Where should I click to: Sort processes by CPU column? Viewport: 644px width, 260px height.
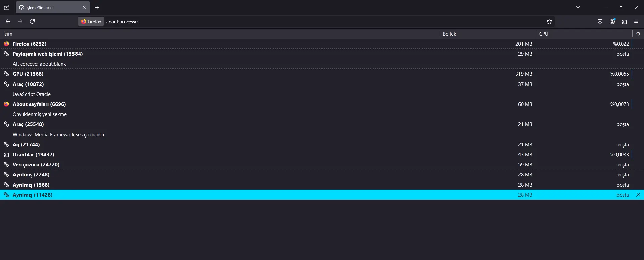click(x=584, y=34)
